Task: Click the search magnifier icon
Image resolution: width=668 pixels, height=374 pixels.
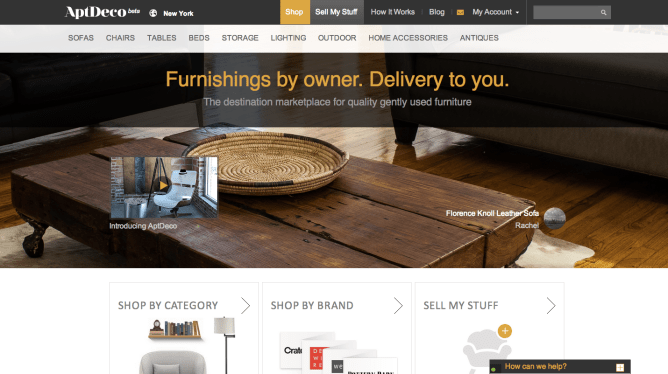Action: (604, 12)
